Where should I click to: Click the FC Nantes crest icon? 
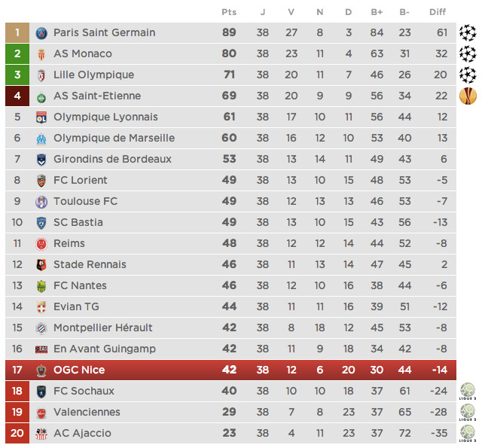[x=41, y=286]
